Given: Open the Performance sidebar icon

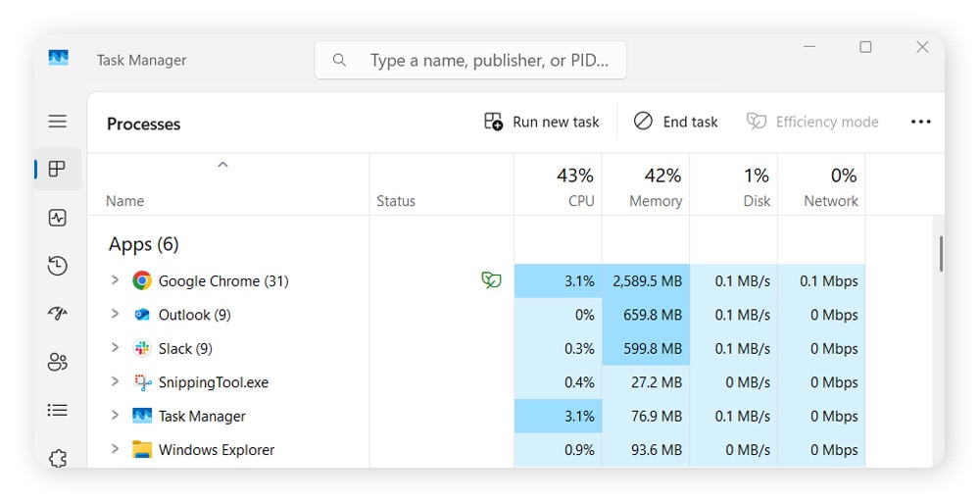Looking at the screenshot, I should 58,218.
